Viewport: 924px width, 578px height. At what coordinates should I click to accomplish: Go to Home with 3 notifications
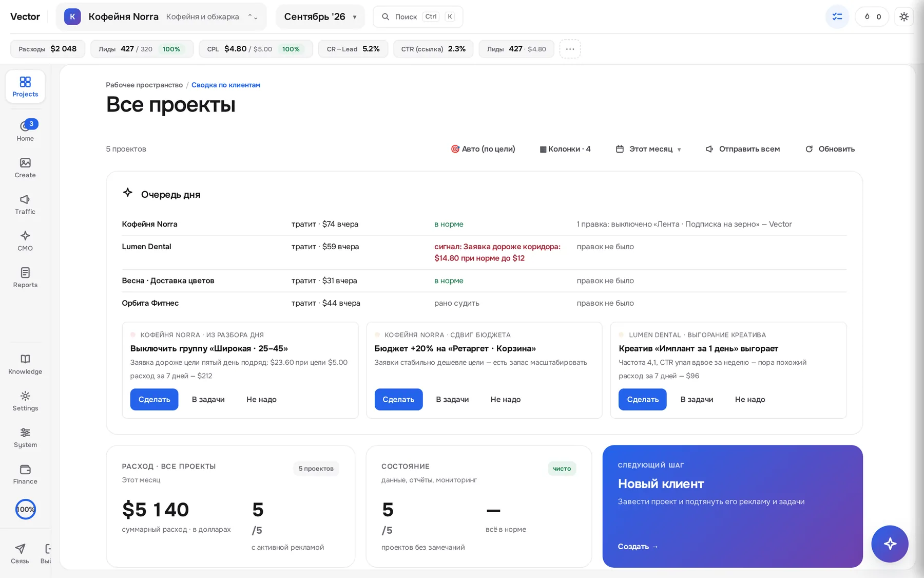pos(25,130)
